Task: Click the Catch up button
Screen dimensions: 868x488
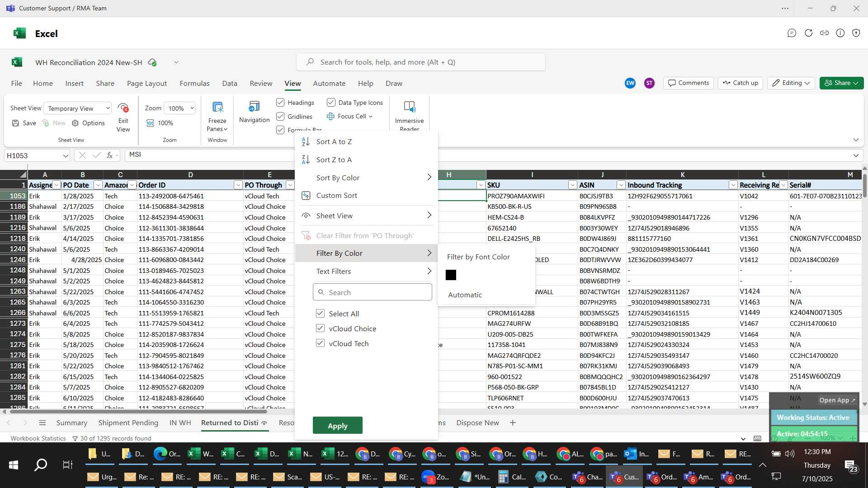Action: (741, 83)
